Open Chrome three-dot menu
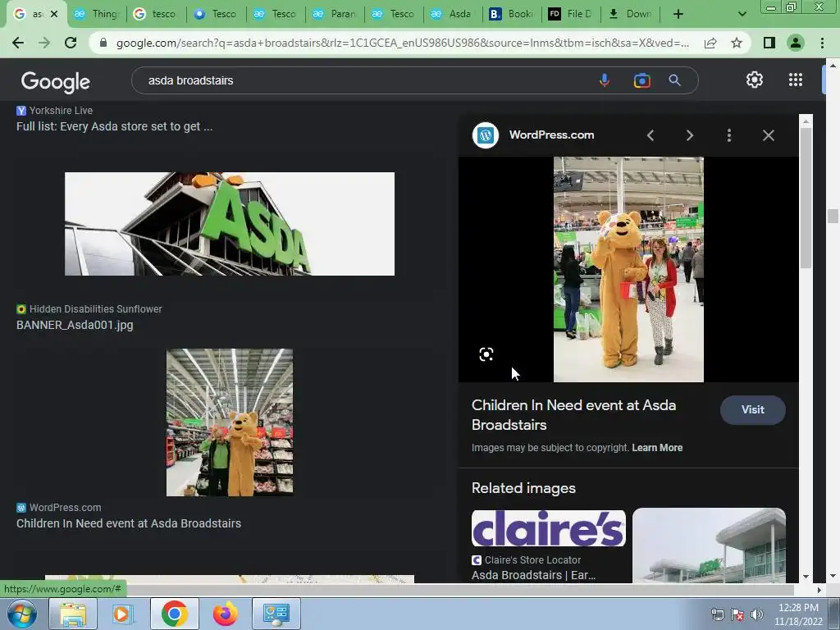The image size is (840, 630). (x=822, y=43)
